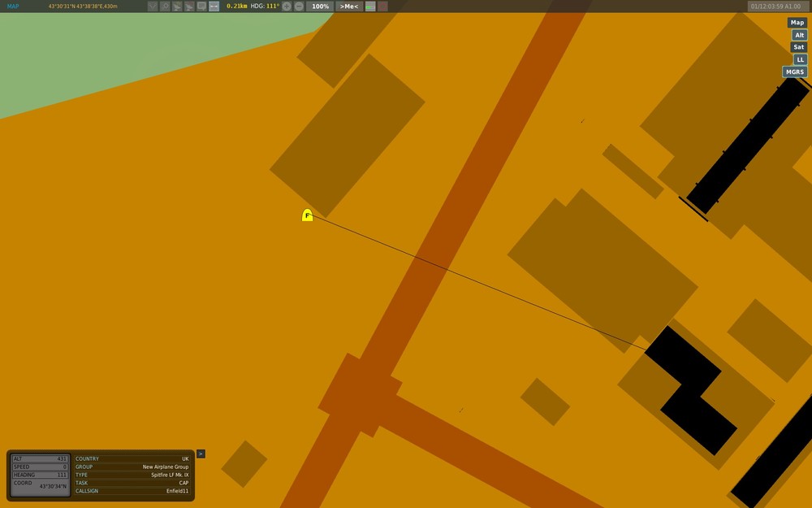This screenshot has width=812, height=508.
Task: Click the HDG 111° heading readout
Action: point(265,7)
